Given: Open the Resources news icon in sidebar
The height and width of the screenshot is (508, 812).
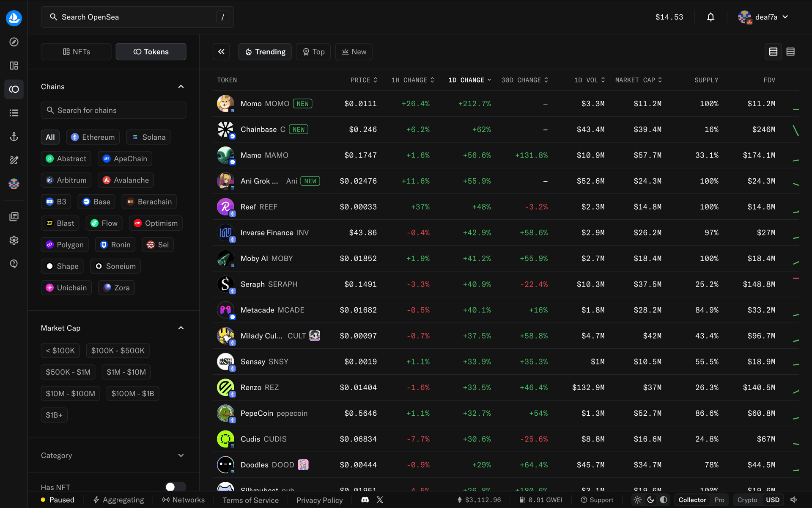Looking at the screenshot, I should click(x=14, y=217).
